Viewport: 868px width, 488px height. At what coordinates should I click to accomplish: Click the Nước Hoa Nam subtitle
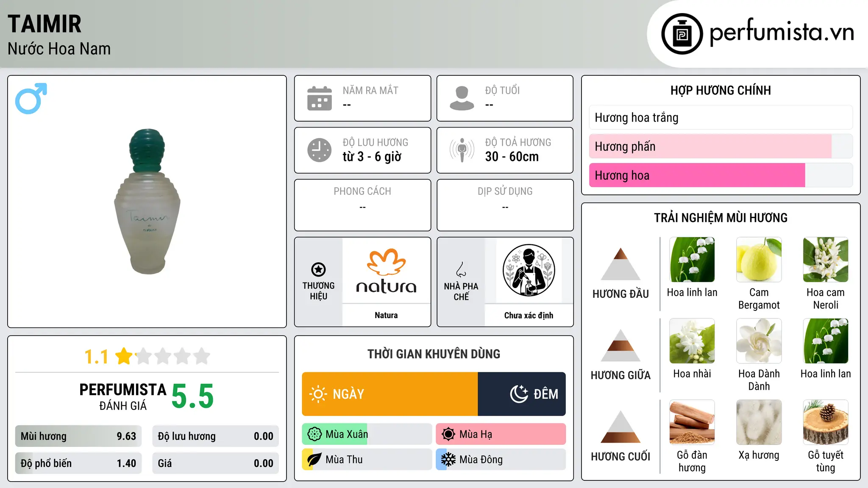pos(59,49)
